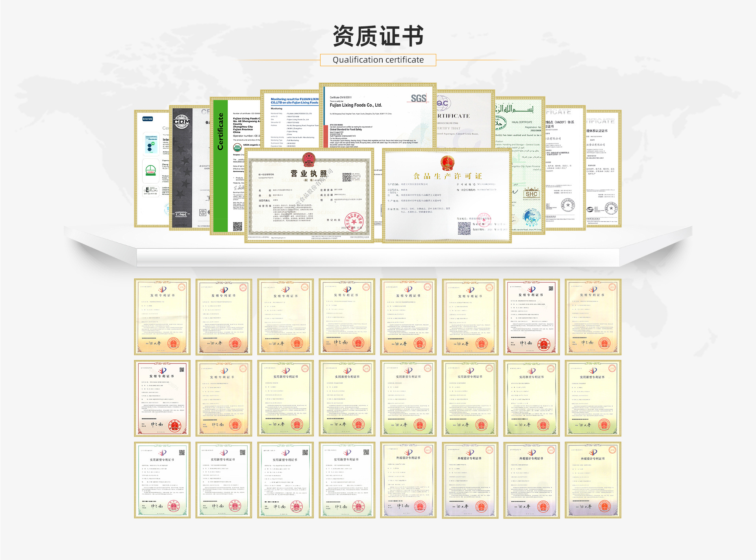The image size is (756, 560).
Task: Open the first 发明专利证书 in the top row
Action: [x=162, y=317]
